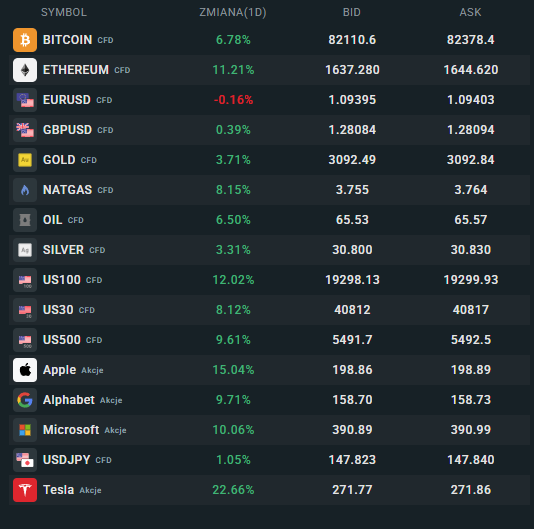Click GBPUSD ask price 1.28094
Image resolution: width=534 pixels, height=529 pixels.
pyautogui.click(x=471, y=130)
